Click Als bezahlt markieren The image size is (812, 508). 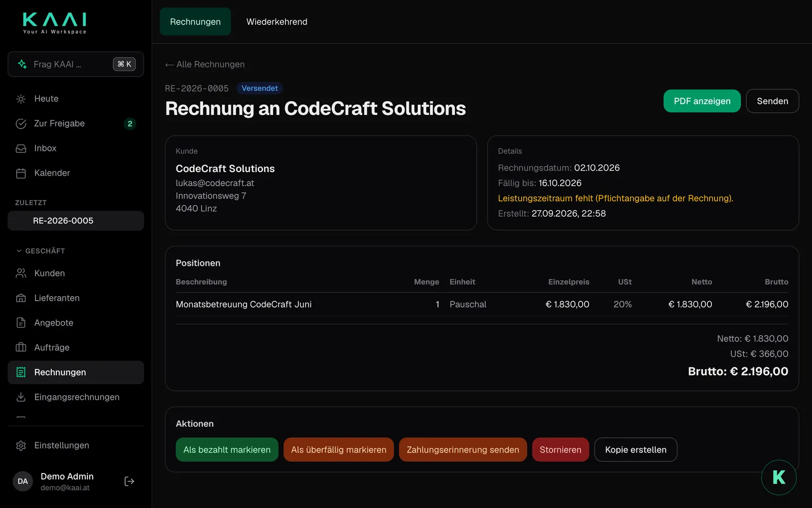point(227,450)
